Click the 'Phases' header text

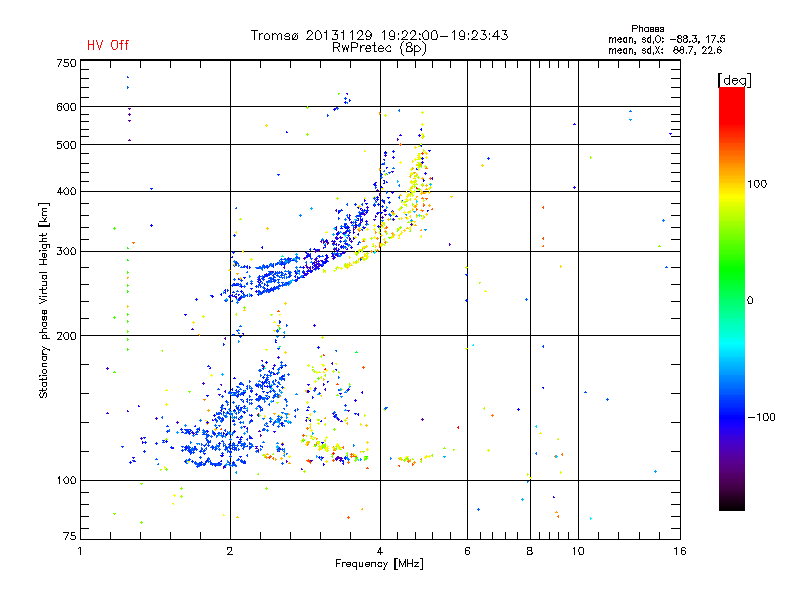click(x=647, y=29)
